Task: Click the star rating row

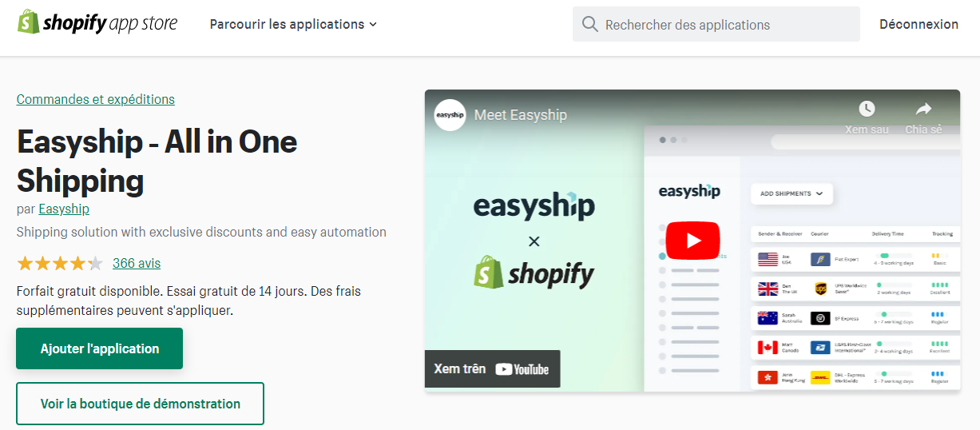Action: pos(60,263)
